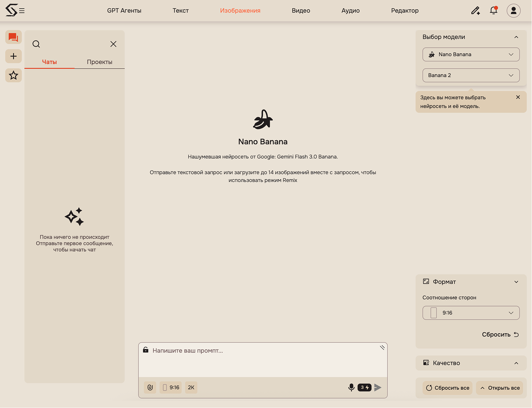532x408 pixels.
Task: Attach a file with paperclip icon
Action: coord(150,387)
